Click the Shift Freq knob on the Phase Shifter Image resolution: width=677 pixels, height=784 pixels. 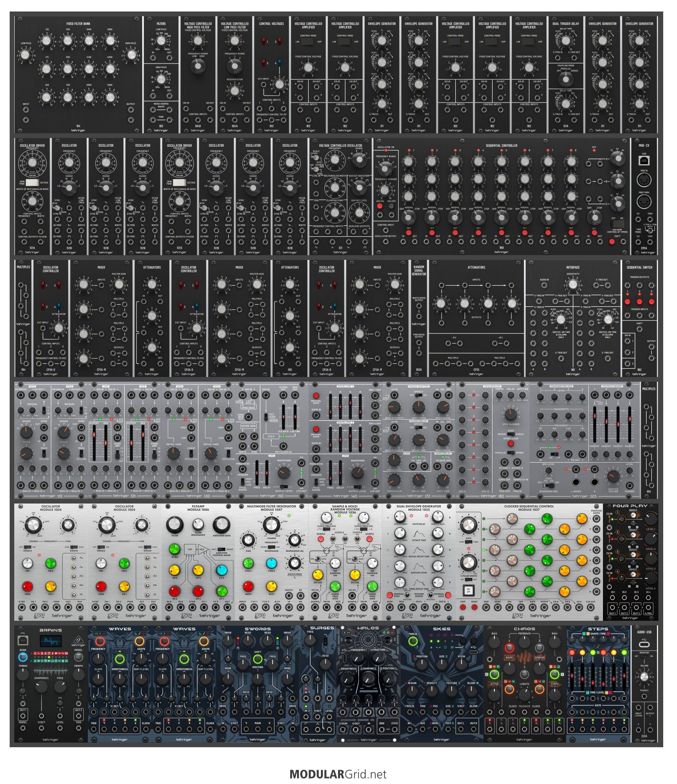pos(419,407)
